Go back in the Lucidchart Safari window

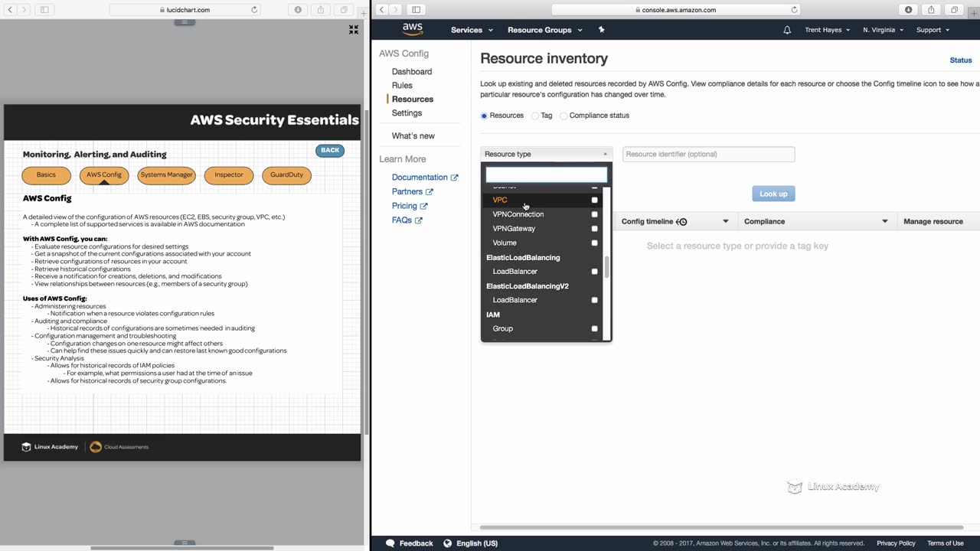point(10,10)
